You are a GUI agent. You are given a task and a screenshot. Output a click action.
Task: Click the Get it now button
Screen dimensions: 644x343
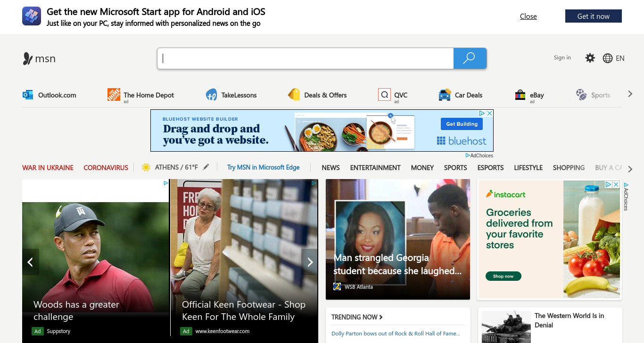(x=594, y=16)
